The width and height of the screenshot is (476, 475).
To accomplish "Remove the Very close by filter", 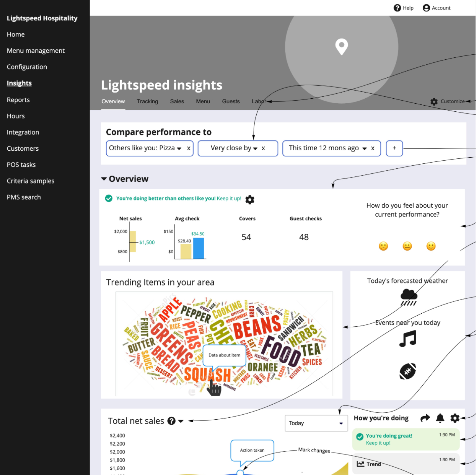I will 263,148.
